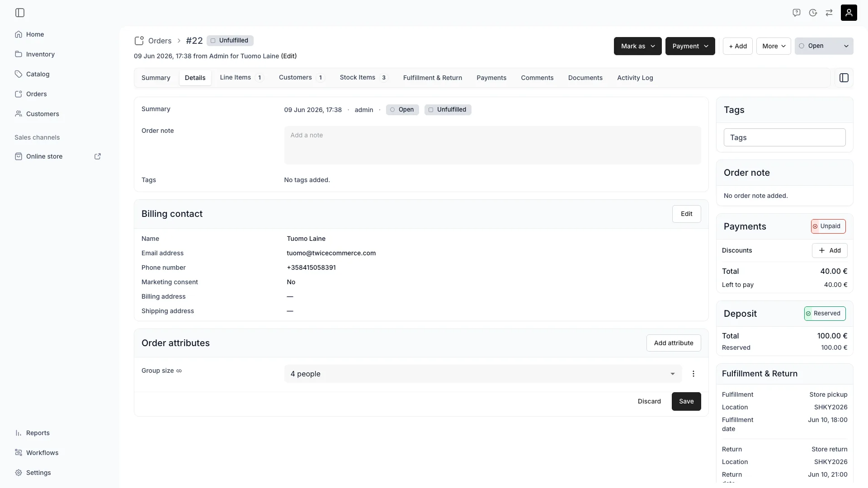Click the No order note added text
Image resolution: width=868 pixels, height=488 pixels.
click(x=755, y=196)
